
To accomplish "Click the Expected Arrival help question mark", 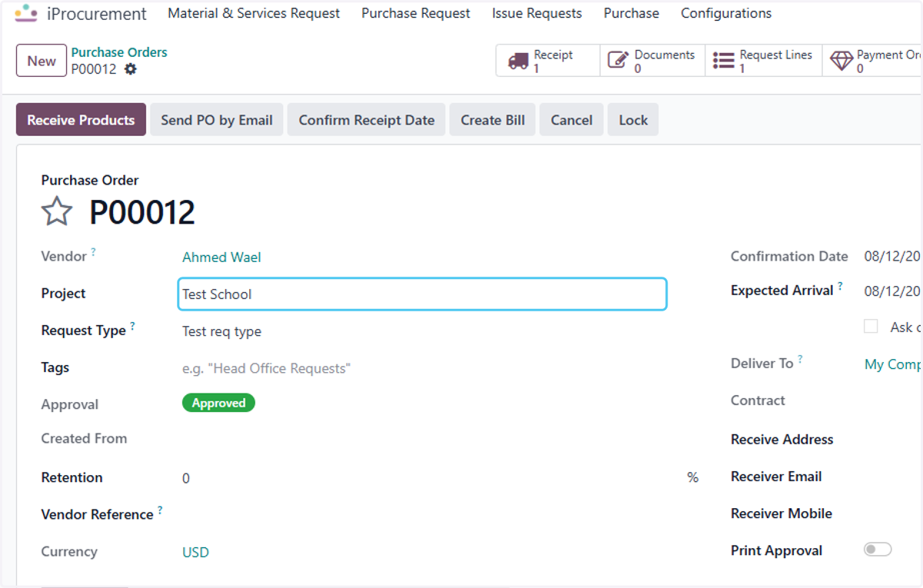I will coord(840,286).
